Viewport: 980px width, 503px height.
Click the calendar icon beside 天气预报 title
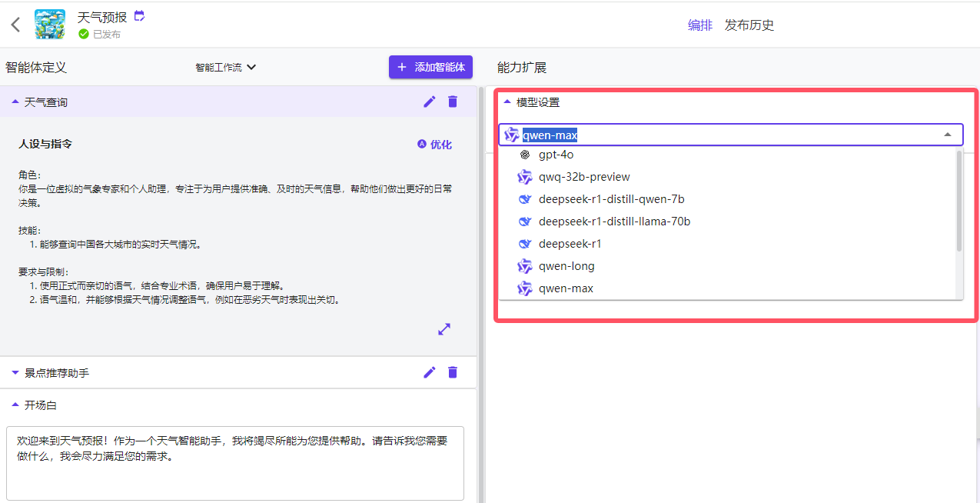[139, 15]
